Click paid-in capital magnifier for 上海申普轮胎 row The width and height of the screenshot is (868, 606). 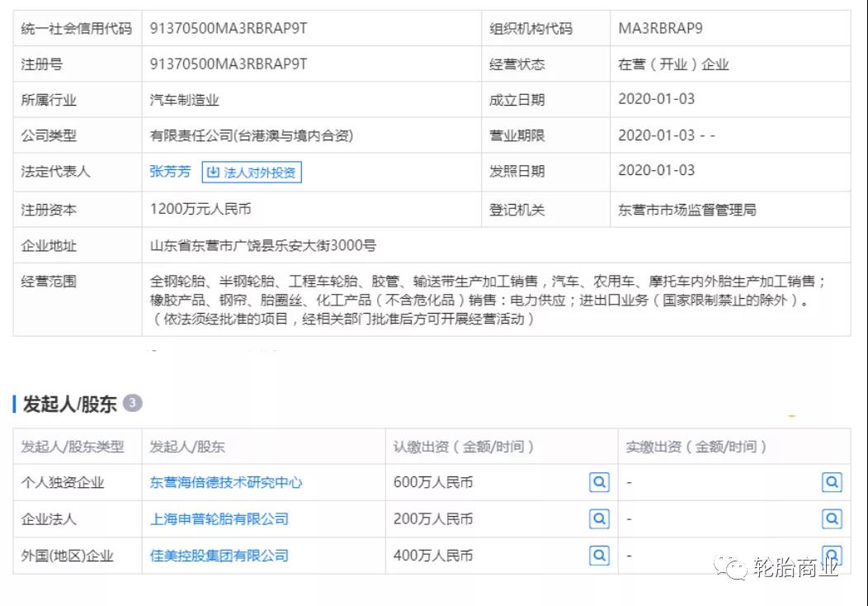tap(832, 519)
